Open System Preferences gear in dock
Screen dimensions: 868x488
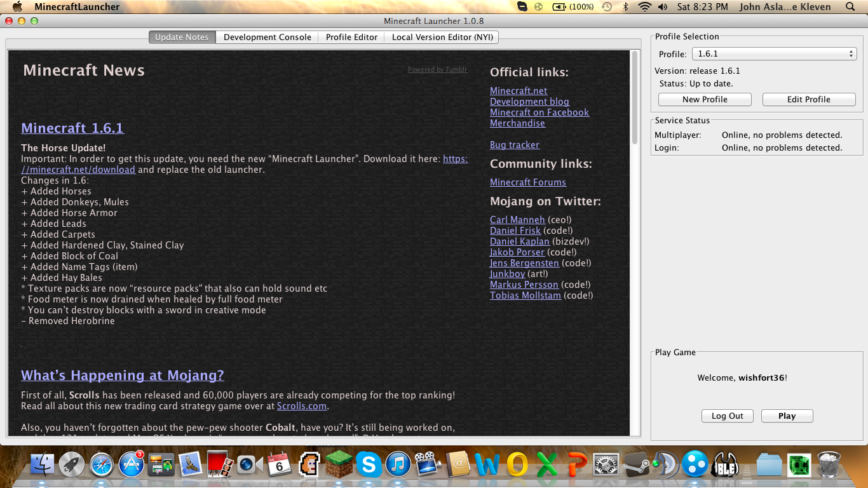click(606, 464)
